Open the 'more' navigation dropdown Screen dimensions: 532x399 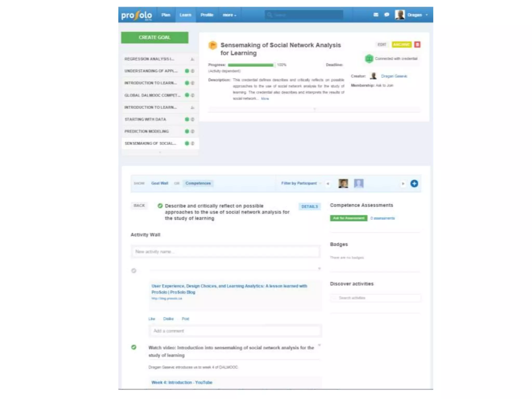pyautogui.click(x=229, y=15)
